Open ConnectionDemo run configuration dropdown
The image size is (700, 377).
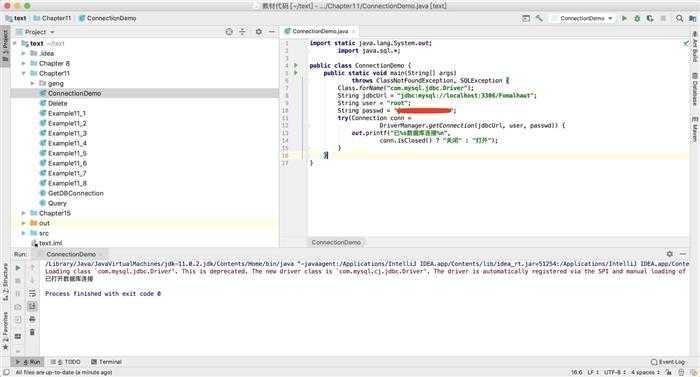pos(583,18)
